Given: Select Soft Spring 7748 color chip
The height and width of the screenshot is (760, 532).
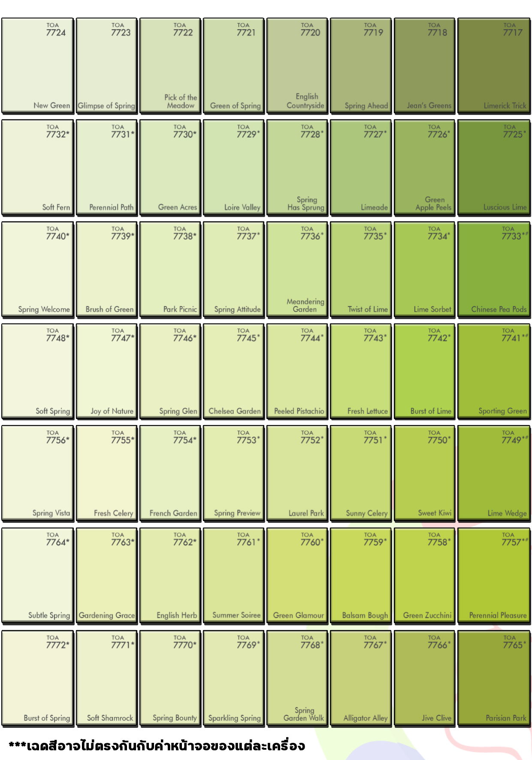Looking at the screenshot, I should 38,371.
